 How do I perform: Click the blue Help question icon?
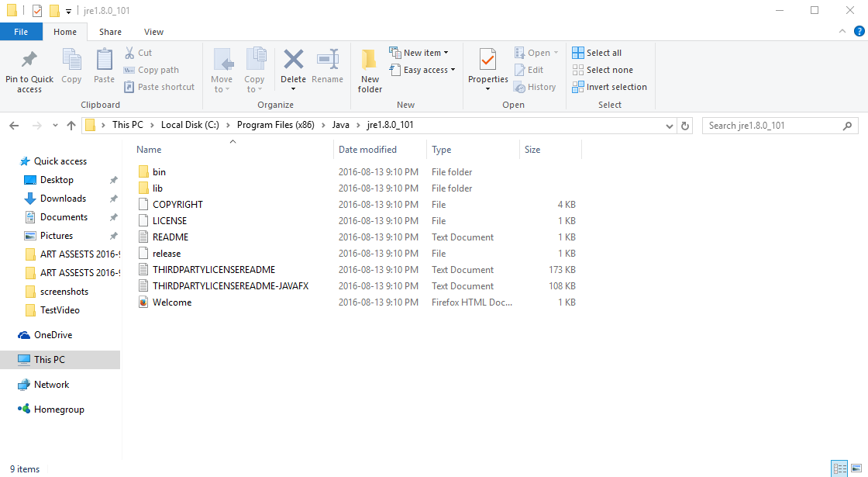point(859,32)
